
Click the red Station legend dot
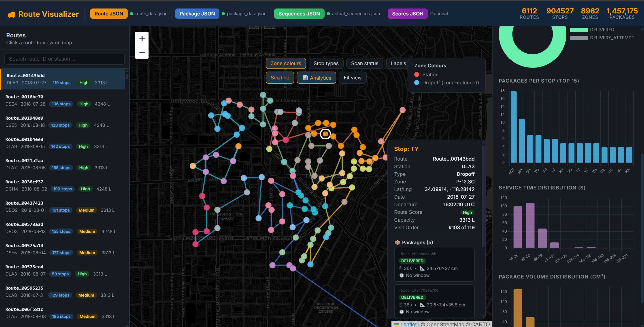point(417,74)
